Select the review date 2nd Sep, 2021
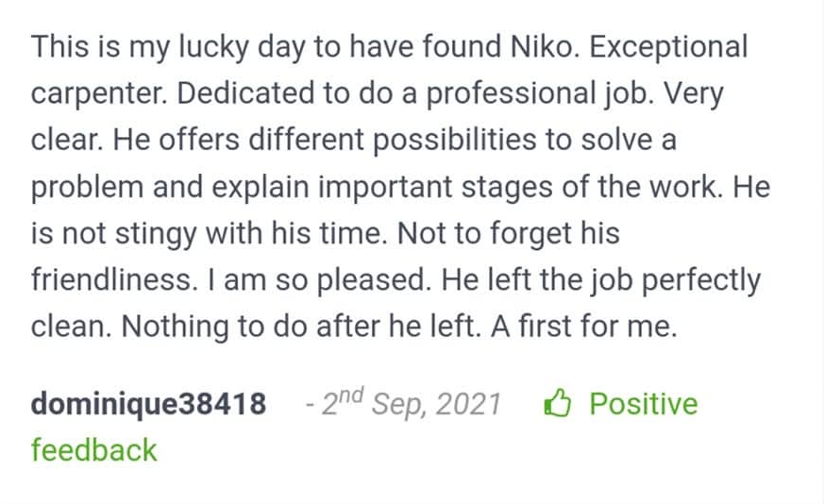 tap(411, 404)
